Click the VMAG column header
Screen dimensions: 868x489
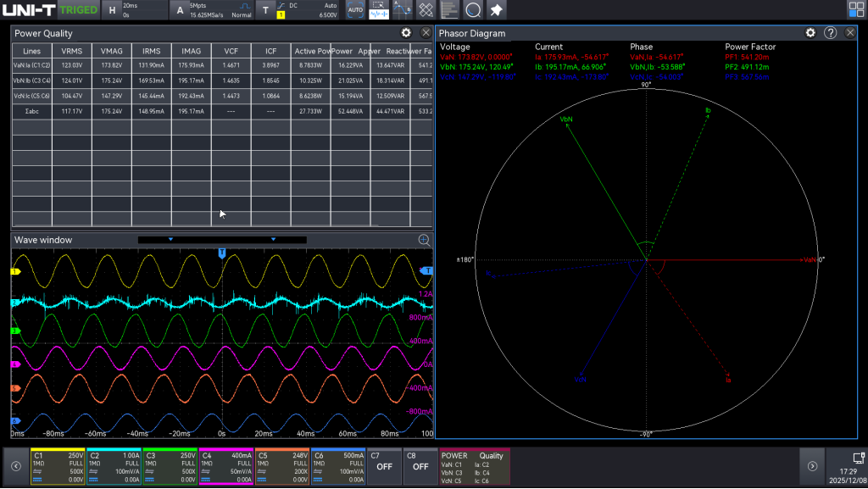pos(112,51)
